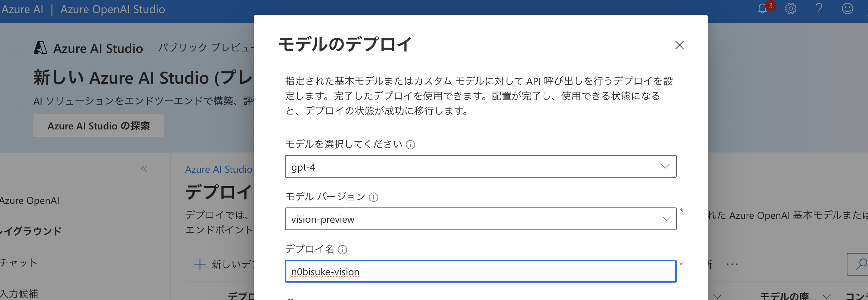The width and height of the screenshot is (868, 300).
Task: Open the notifications bell
Action: [x=762, y=9]
